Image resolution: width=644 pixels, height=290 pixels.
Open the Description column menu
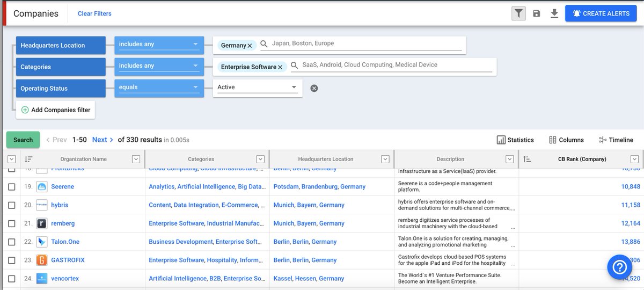point(510,159)
